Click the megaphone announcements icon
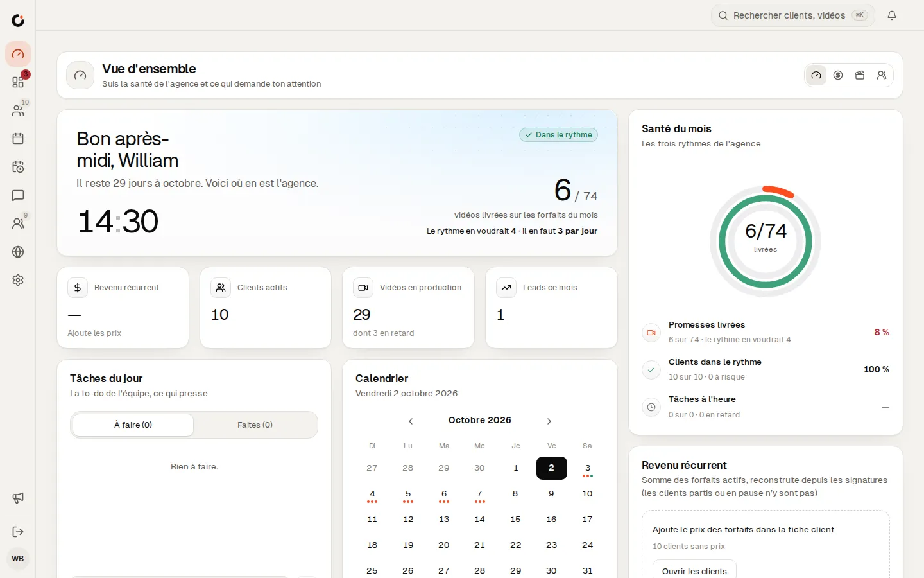 [x=18, y=498]
